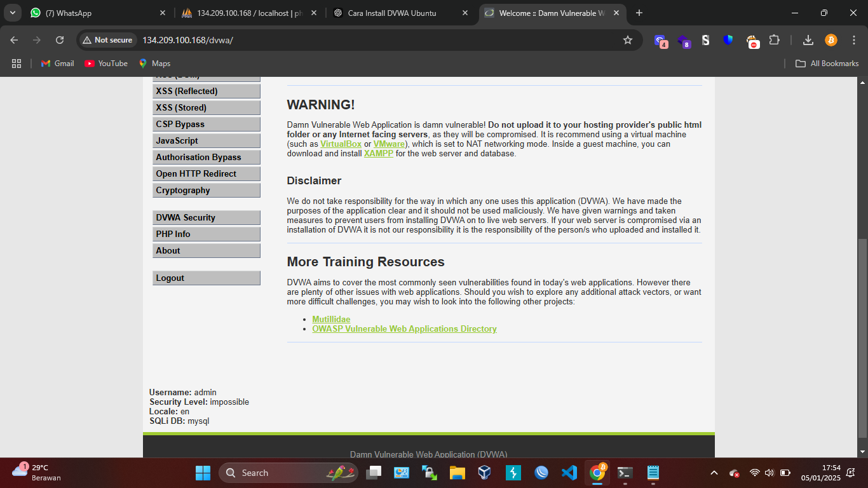Follow the XAMPP link
Screen dimensions: 868x488
[x=379, y=154]
